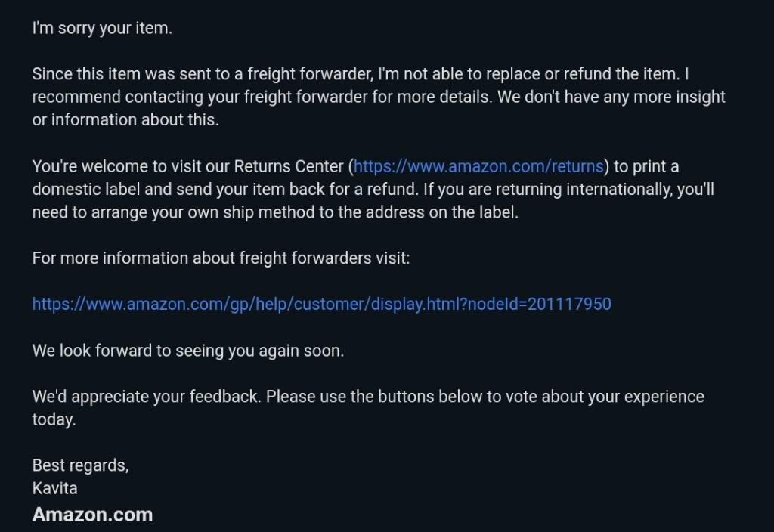
Task: Click "We don't have any more insight" text
Action: tap(611, 97)
